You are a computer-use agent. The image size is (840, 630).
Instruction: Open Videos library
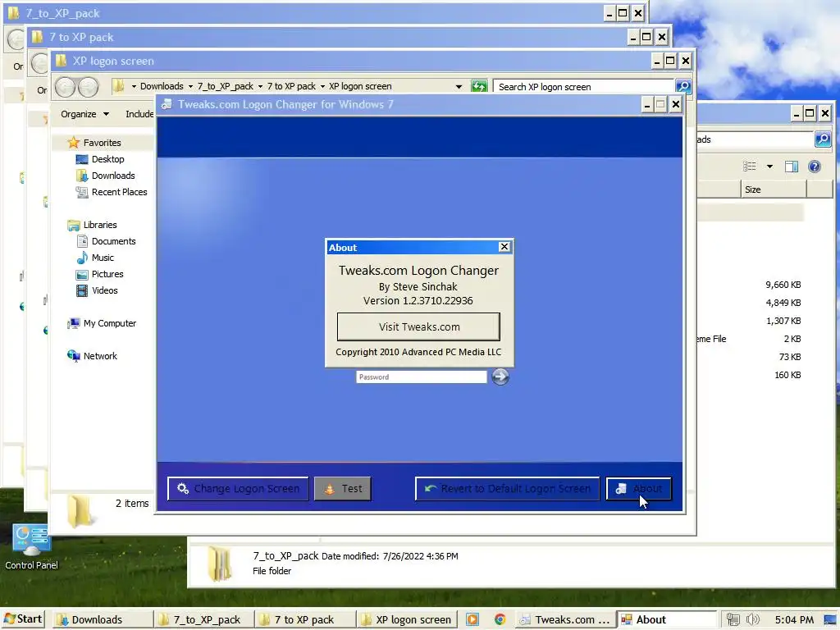(x=104, y=290)
